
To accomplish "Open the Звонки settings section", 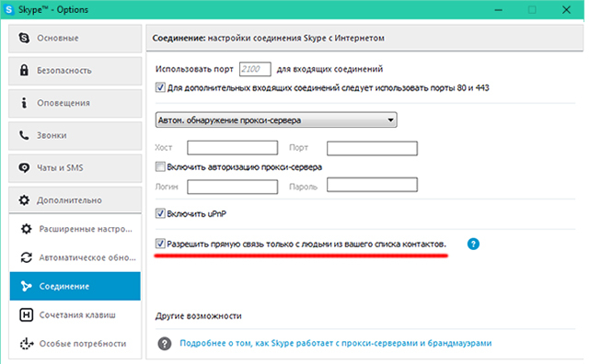I will pos(75,135).
